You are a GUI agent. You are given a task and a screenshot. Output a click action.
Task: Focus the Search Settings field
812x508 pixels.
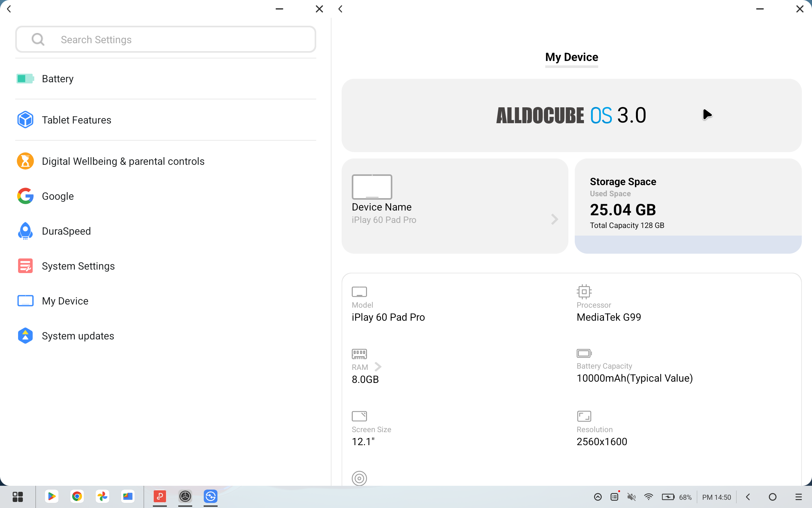click(166, 39)
